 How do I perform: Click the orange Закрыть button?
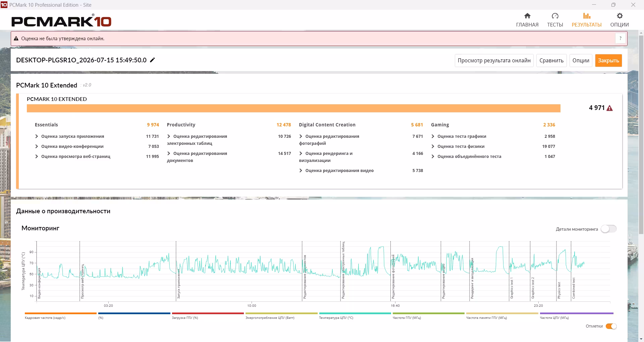coord(608,60)
